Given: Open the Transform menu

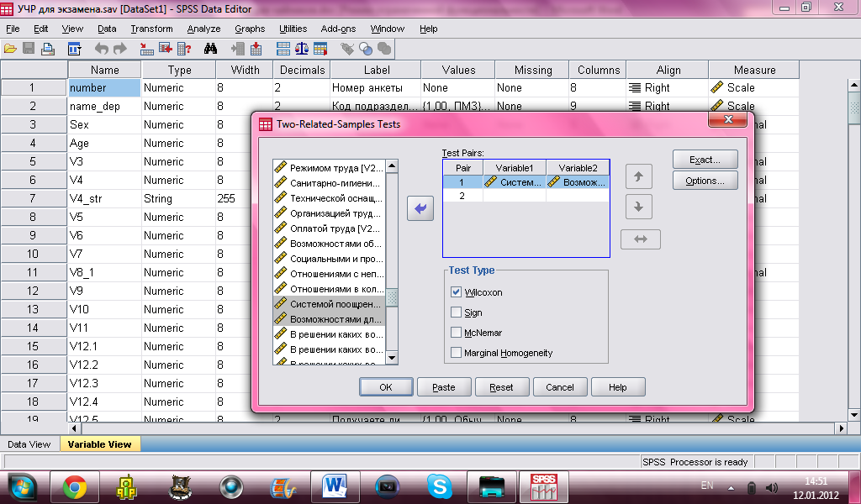Looking at the screenshot, I should [x=151, y=29].
